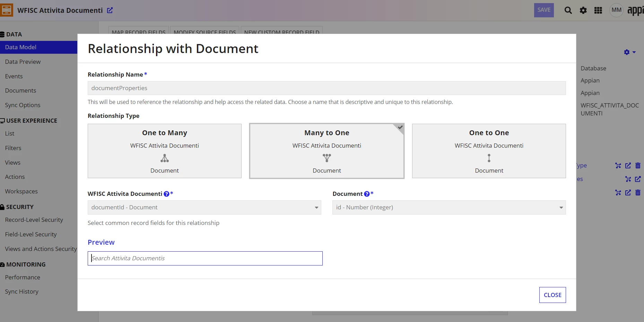Click relationship diagram icon in the 'es' row
This screenshot has height=322, width=644.
628,179
